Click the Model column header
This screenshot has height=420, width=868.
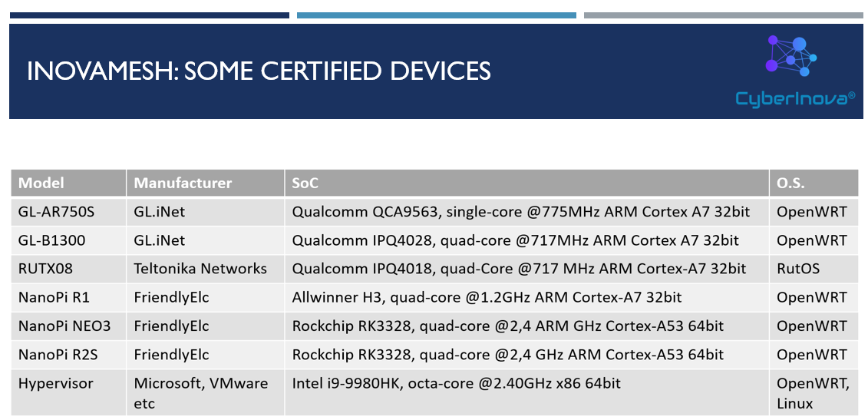[x=41, y=184]
